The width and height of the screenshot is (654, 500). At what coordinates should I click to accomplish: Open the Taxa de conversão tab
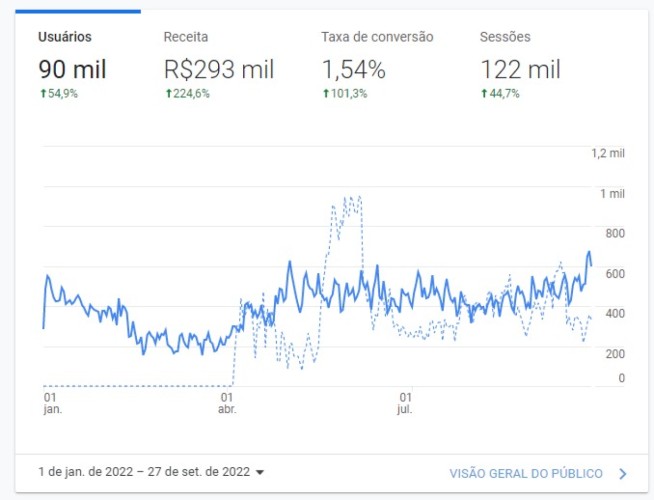coord(377,65)
